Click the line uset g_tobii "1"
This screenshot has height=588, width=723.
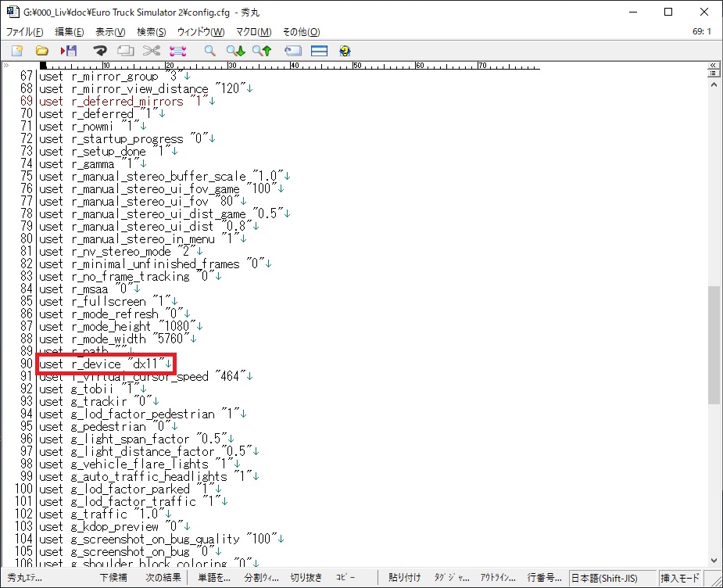93,389
